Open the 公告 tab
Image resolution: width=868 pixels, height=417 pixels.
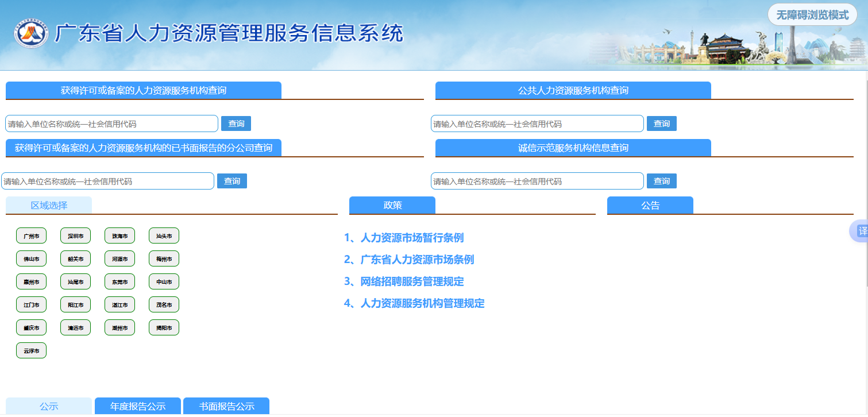coord(650,205)
